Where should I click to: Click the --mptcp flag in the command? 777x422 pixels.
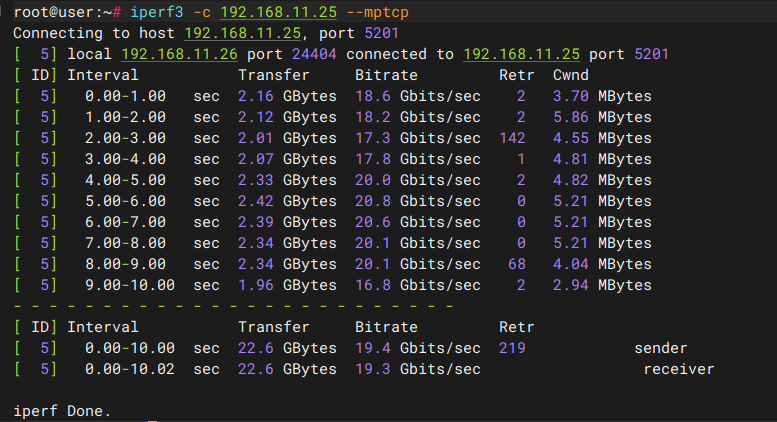click(x=378, y=12)
